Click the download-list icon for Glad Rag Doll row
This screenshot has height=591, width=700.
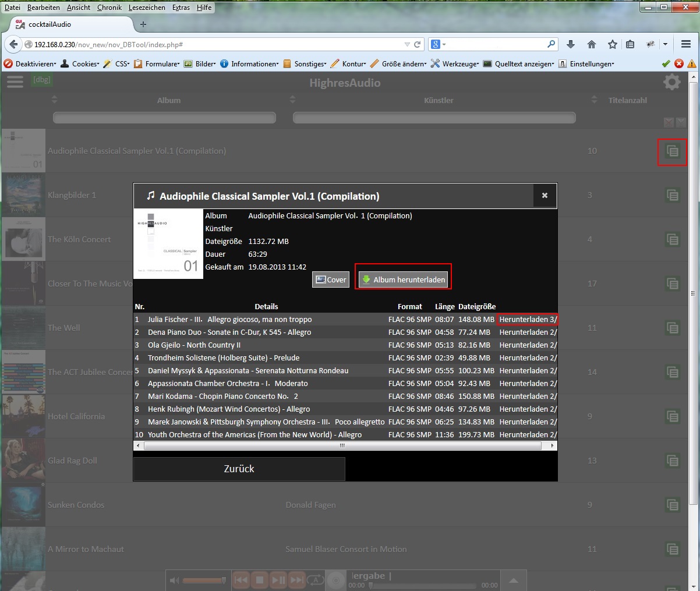(x=673, y=461)
